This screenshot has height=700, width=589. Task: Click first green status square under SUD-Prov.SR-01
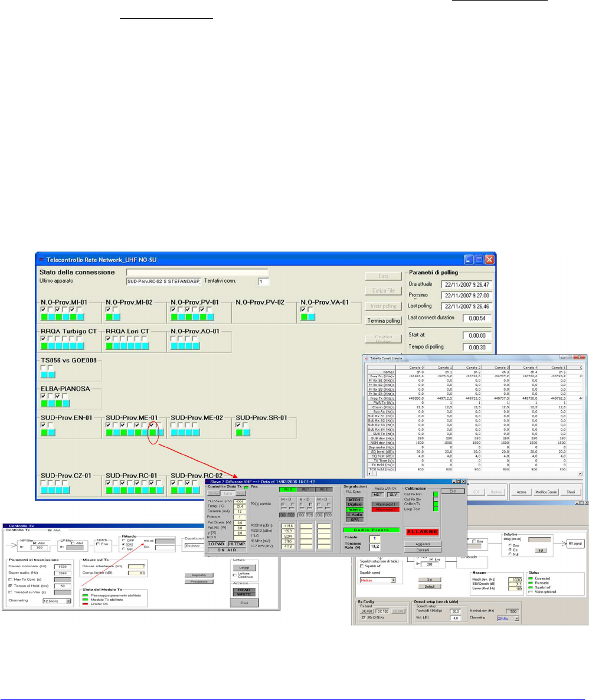(239, 433)
